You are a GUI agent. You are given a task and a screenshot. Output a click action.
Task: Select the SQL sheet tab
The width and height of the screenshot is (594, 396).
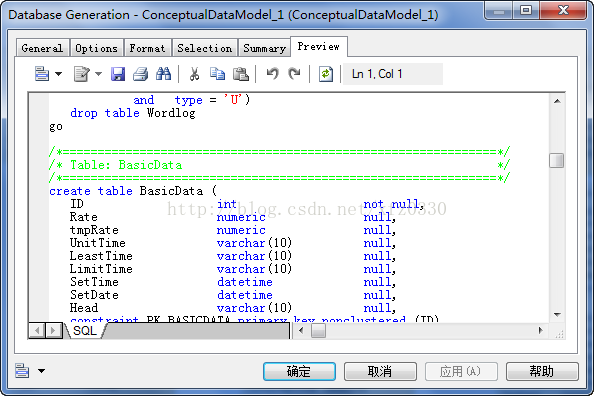click(85, 331)
